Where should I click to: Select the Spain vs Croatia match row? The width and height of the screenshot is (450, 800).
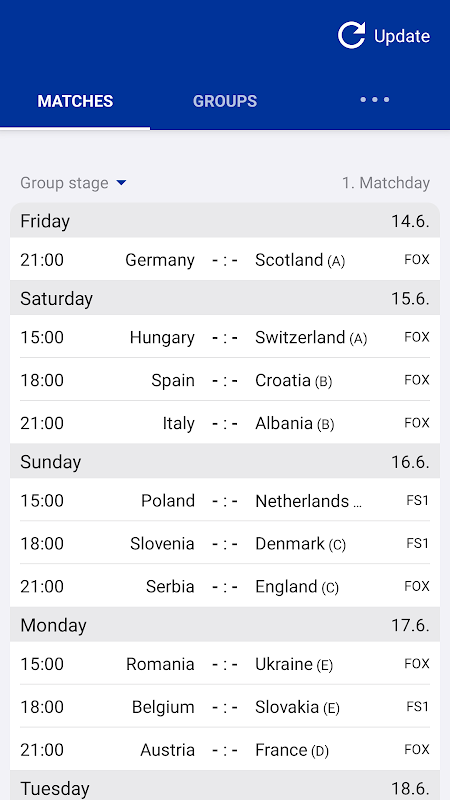coord(225,380)
